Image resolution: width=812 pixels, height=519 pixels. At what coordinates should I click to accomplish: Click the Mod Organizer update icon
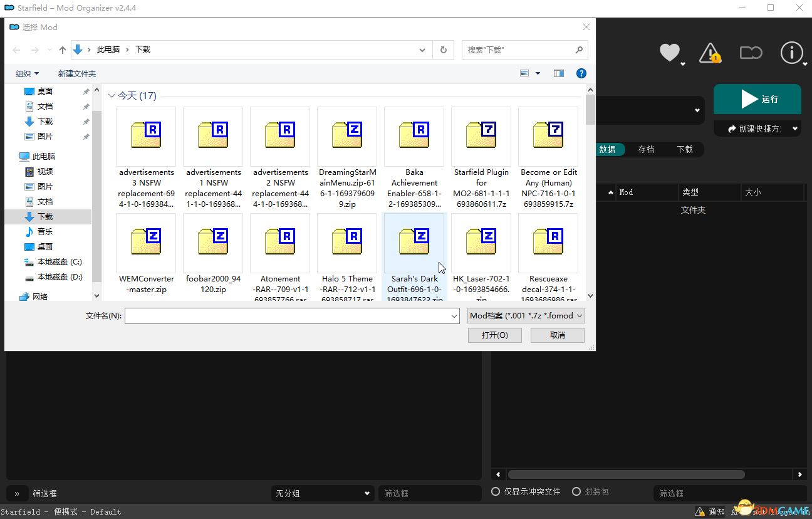coord(751,53)
